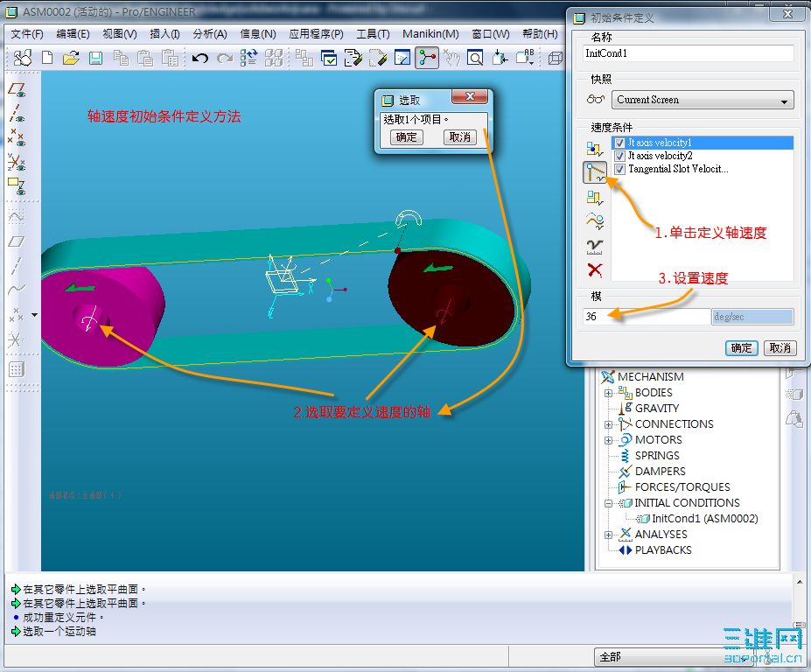Click 取消 in initial condition dialog

click(780, 348)
